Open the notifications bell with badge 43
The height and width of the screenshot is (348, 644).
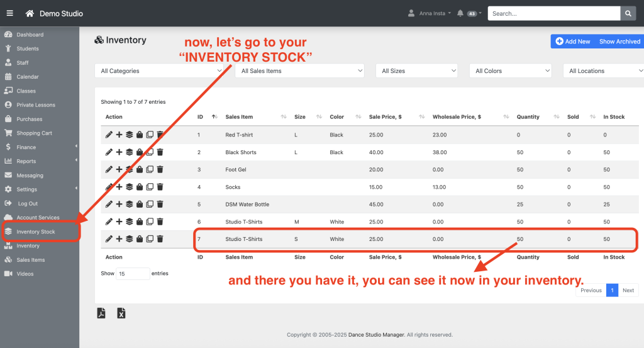point(469,13)
